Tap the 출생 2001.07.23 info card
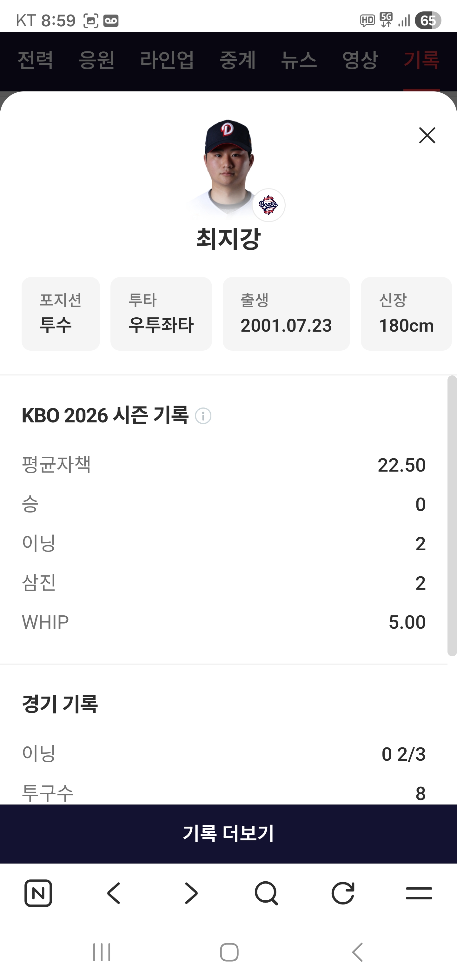The image size is (457, 980). pyautogui.click(x=286, y=314)
